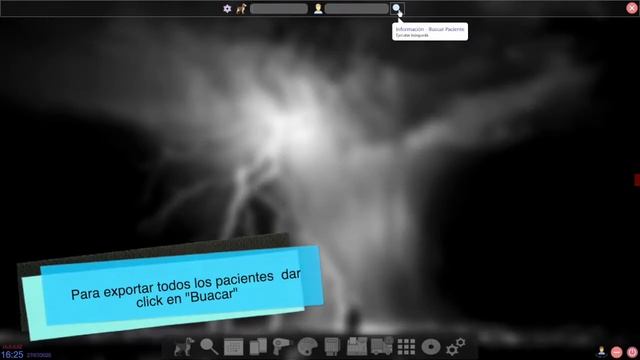Focus the patient name field beside dog icon
The width and height of the screenshot is (640, 360).
point(279,9)
